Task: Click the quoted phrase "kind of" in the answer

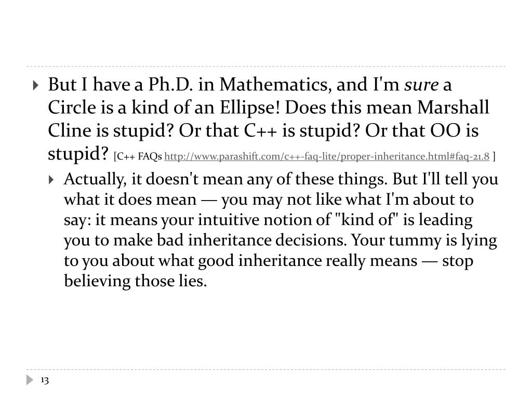Action: pos(366,220)
